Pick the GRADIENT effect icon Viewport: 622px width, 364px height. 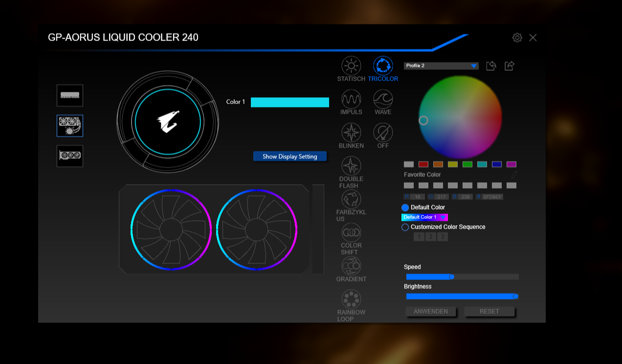pos(351,266)
